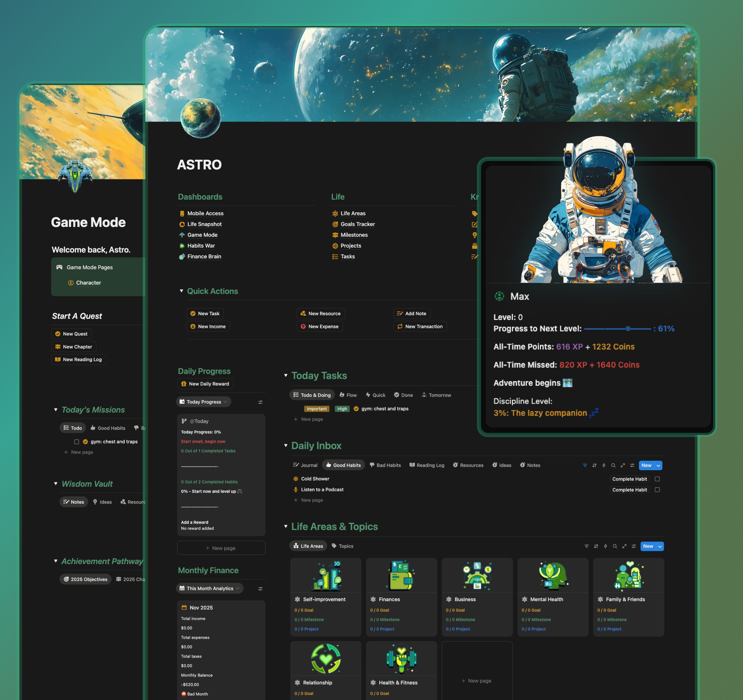Click the Health & Fitness dumbbell illustration
Image resolution: width=743 pixels, height=700 pixels.
(401, 658)
